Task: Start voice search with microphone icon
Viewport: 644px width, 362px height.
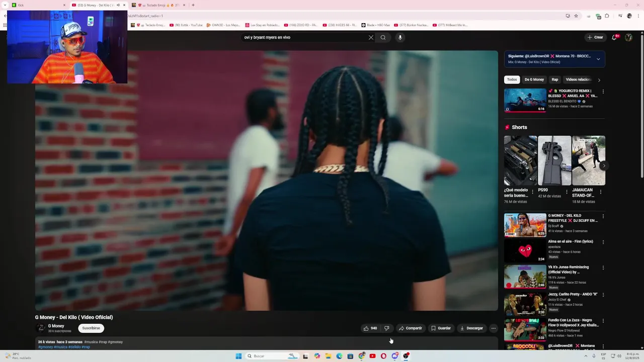Action: tap(400, 37)
